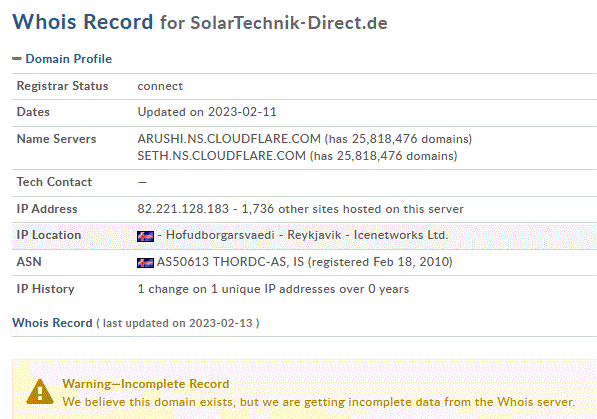This screenshot has width=597, height=419.
Task: Click the Iceland flag in ASN row
Action: coord(145,263)
